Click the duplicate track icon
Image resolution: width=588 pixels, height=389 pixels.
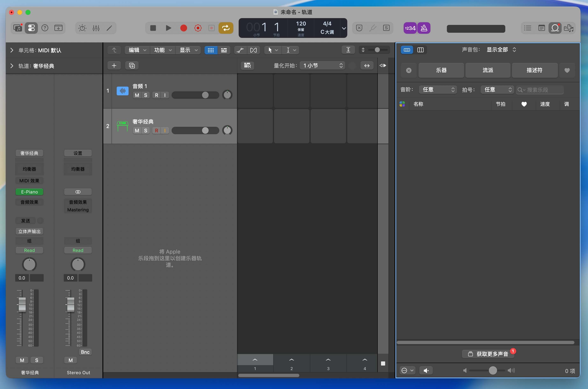[x=132, y=65]
